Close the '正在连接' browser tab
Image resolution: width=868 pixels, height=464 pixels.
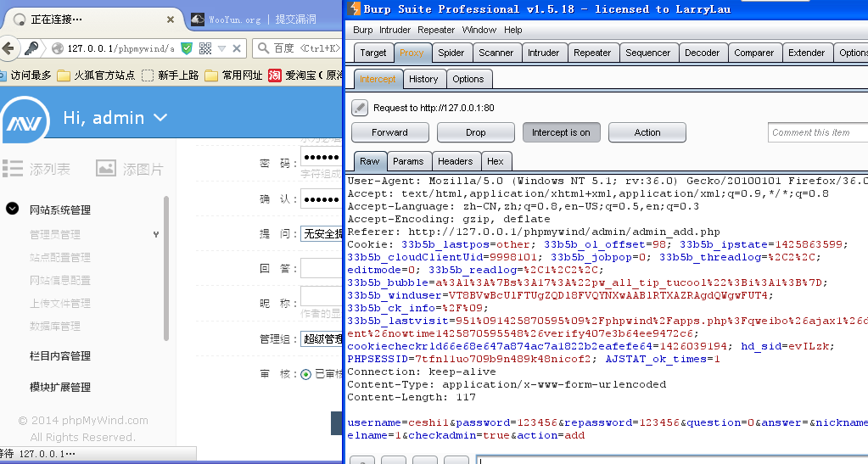tap(171, 20)
